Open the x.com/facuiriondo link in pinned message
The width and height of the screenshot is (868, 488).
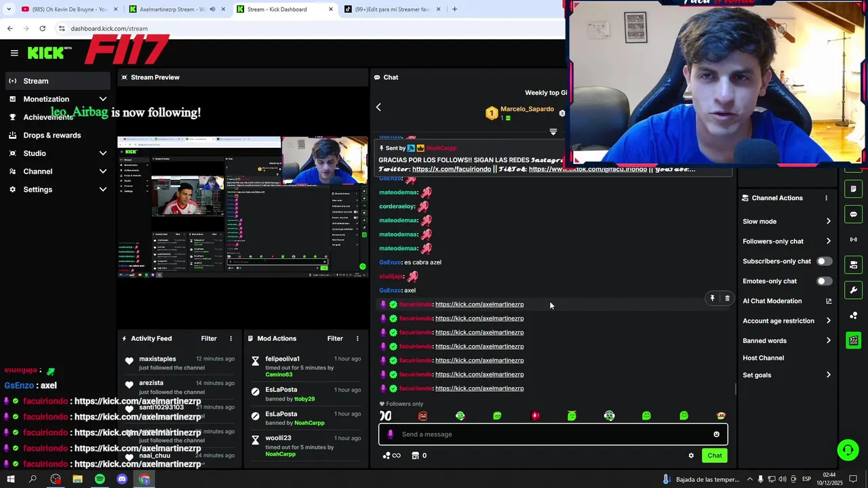[x=452, y=169]
